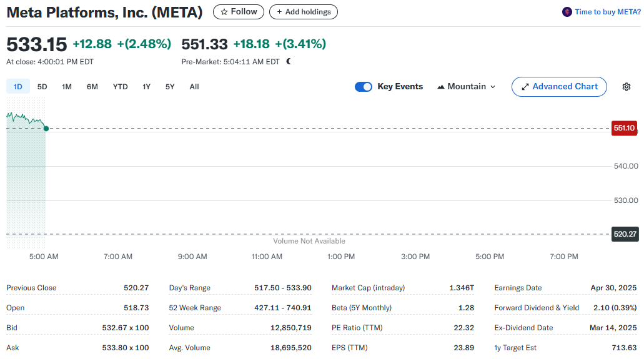
Task: Click the 1y Target Est value 713.63
Action: 624,348
